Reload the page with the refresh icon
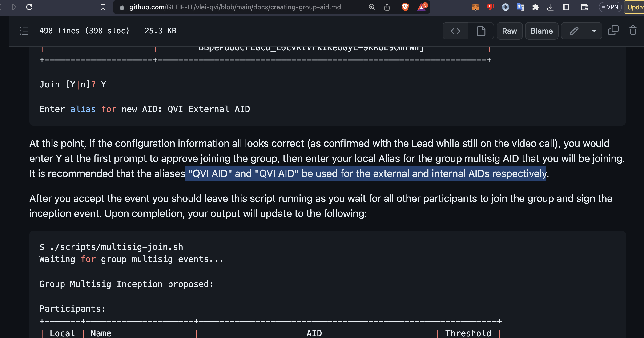644x338 pixels. [x=29, y=7]
